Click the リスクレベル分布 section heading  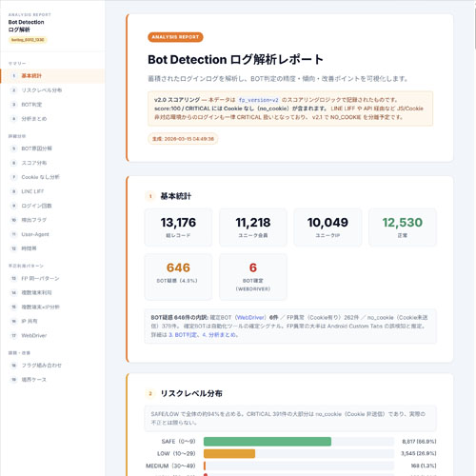191,393
